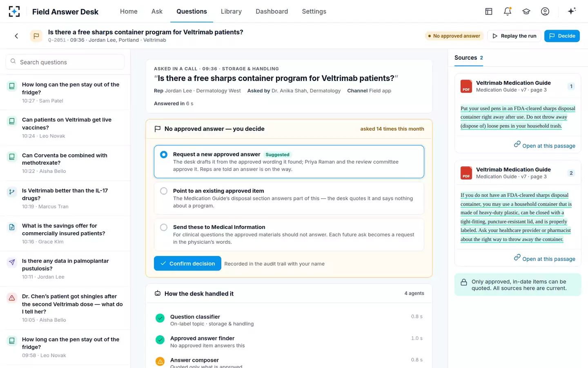Viewport: 588px width, 368px height.
Task: Open question about live vaccines on Veltrimab
Action: point(65,128)
